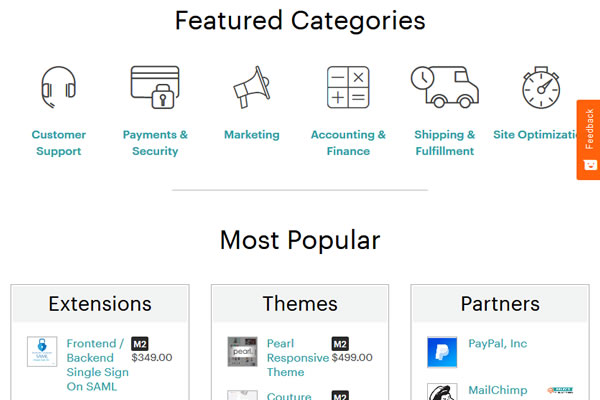600x400 pixels.
Task: Open the PayPal, Inc partner link
Action: [x=497, y=344]
